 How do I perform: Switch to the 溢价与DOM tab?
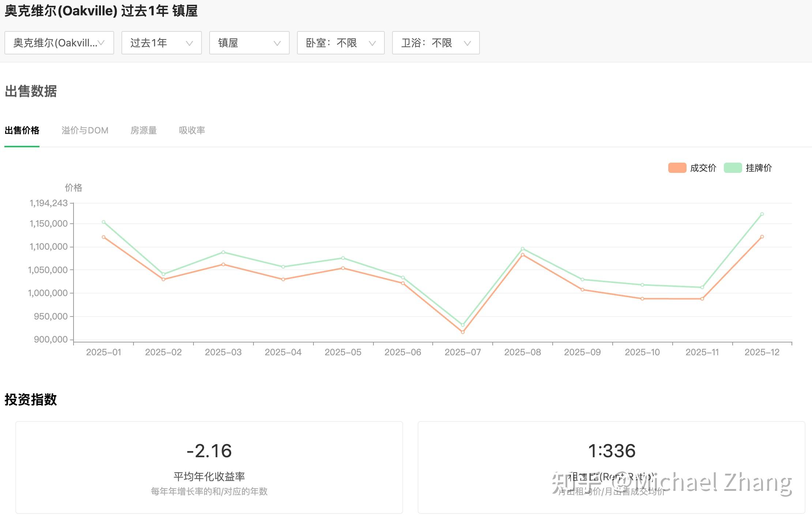click(85, 130)
